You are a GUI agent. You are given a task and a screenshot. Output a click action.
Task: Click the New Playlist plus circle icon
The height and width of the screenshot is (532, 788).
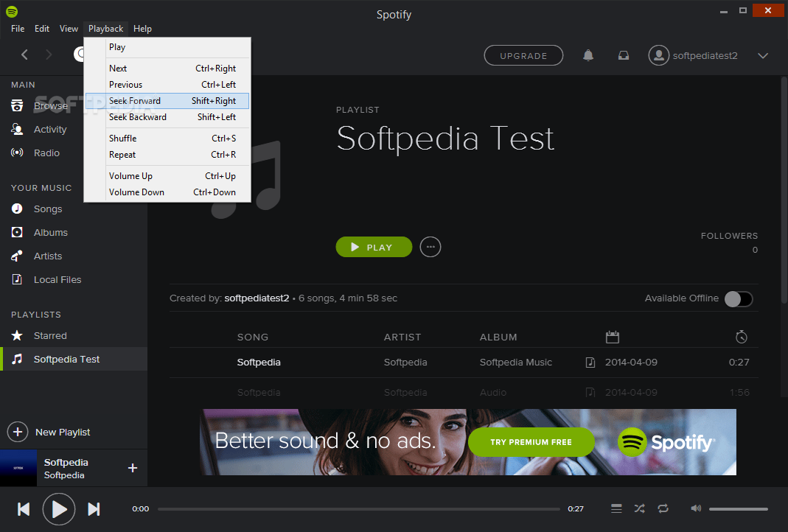coord(18,432)
